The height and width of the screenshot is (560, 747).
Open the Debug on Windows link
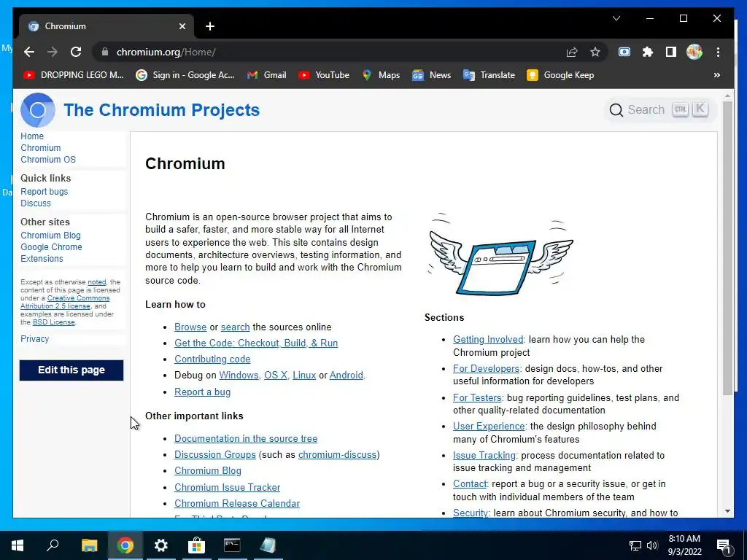point(239,376)
